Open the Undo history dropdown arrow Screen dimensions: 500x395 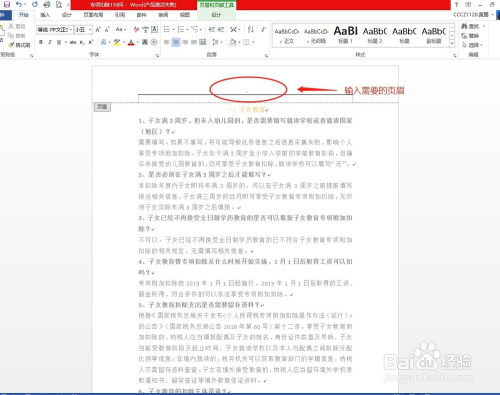point(25,4)
